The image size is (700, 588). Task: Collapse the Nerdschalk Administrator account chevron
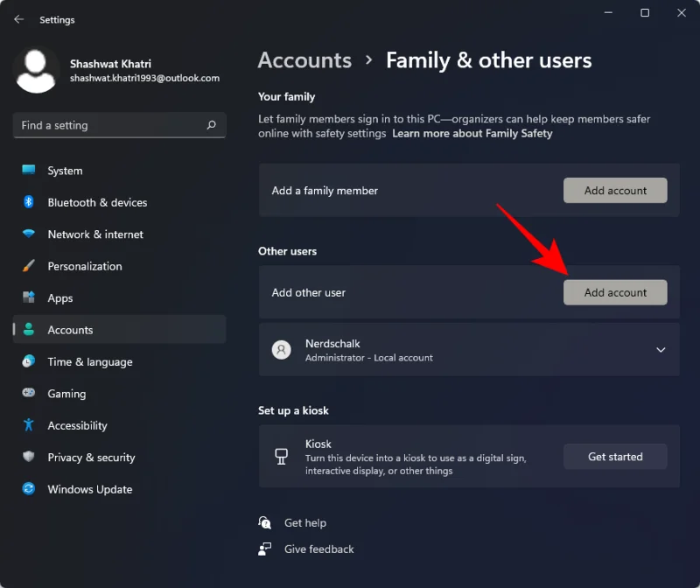coord(661,349)
